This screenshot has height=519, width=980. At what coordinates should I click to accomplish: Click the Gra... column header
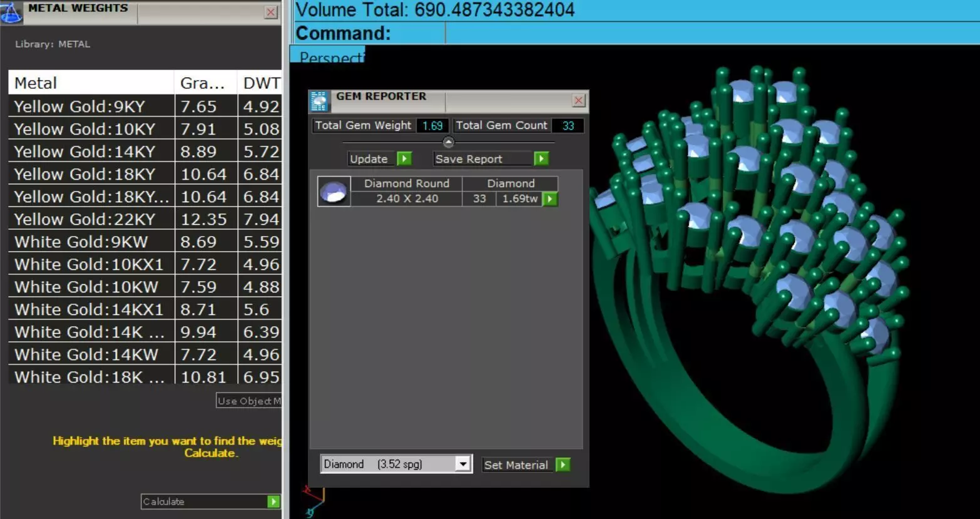pyautogui.click(x=206, y=83)
